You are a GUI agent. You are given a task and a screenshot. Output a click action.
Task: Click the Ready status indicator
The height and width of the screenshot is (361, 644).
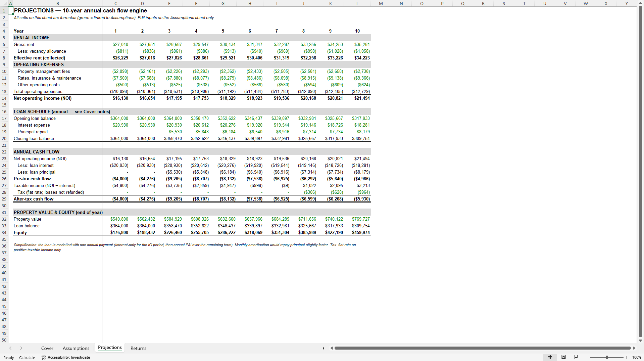pyautogui.click(x=9, y=358)
